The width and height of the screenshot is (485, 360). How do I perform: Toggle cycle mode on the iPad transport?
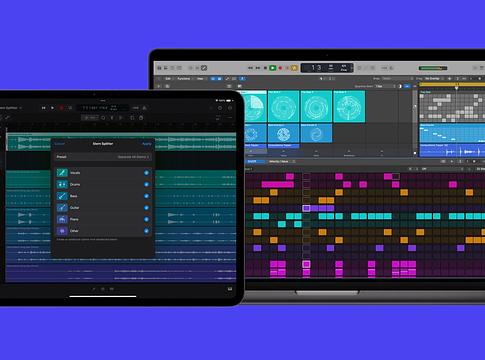tap(70, 108)
